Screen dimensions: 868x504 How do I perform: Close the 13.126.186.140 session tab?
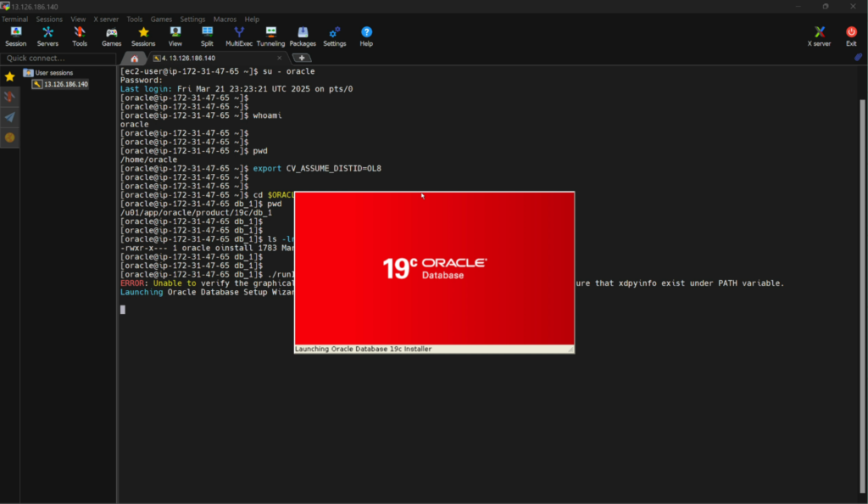tap(280, 59)
